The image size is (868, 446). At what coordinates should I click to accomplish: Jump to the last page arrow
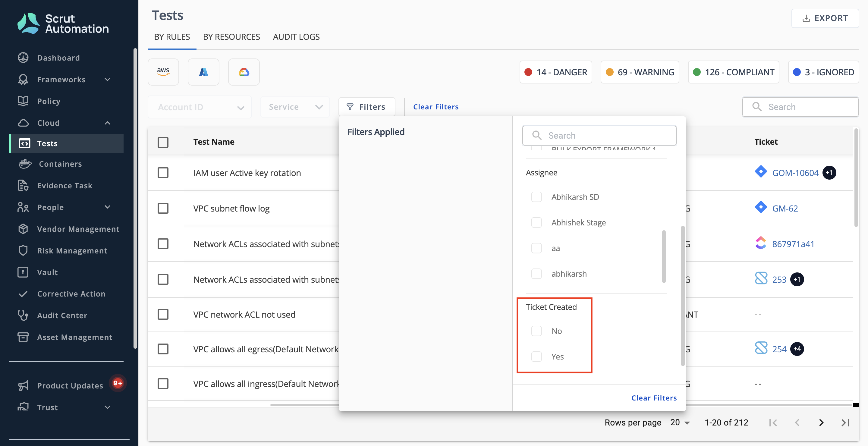pyautogui.click(x=845, y=423)
